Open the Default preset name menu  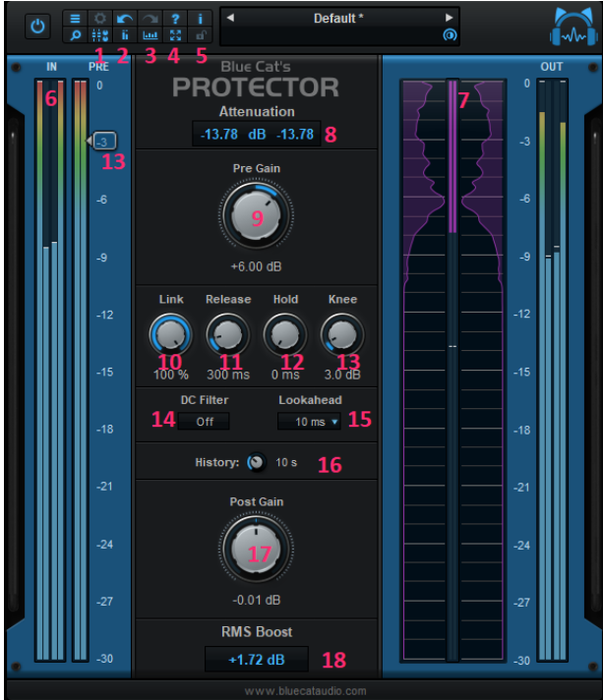pos(338,19)
